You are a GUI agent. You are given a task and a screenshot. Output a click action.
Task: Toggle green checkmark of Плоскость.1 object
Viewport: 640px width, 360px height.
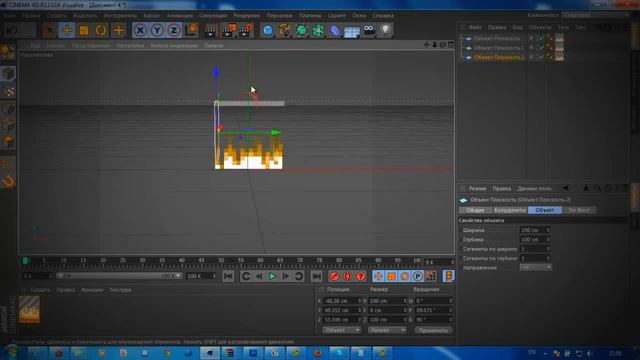click(x=540, y=48)
